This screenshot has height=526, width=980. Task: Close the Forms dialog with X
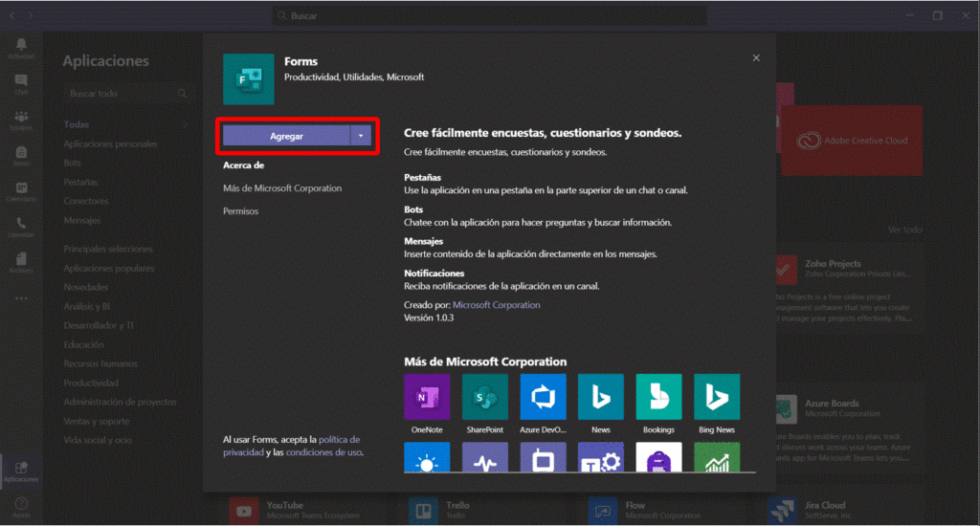(756, 58)
